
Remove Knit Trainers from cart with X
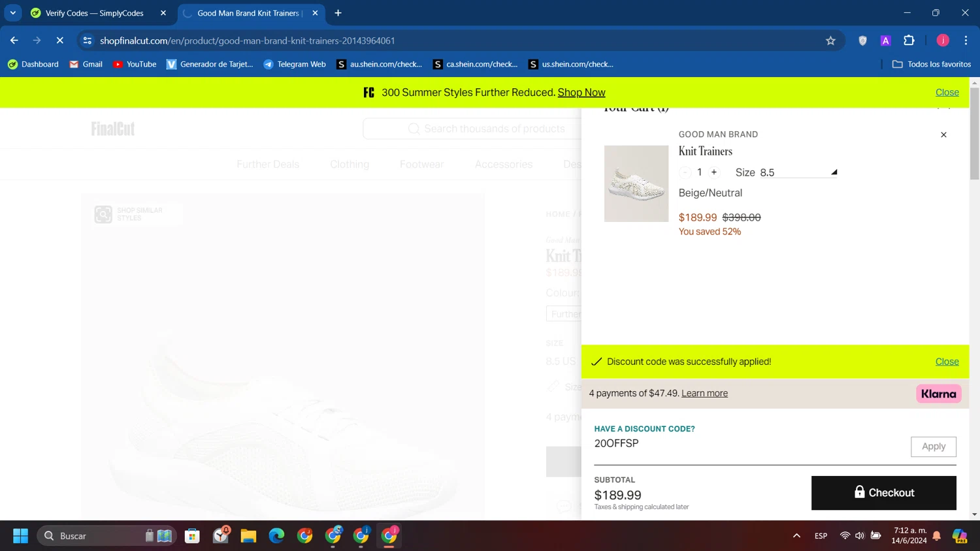tap(943, 134)
